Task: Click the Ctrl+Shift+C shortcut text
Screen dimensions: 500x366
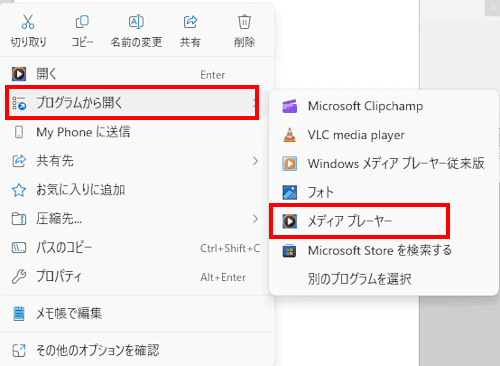Action: pos(230,248)
